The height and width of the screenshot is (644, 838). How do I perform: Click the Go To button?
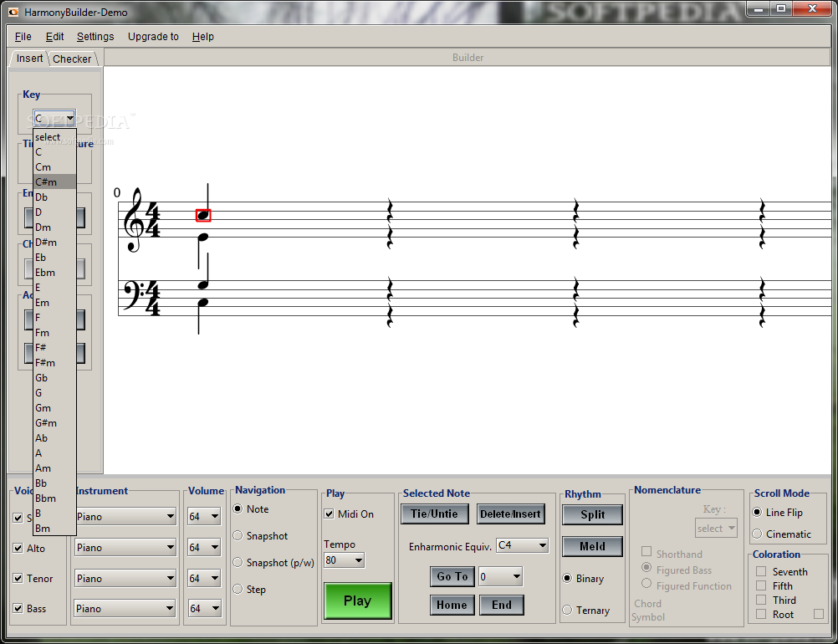(x=452, y=576)
